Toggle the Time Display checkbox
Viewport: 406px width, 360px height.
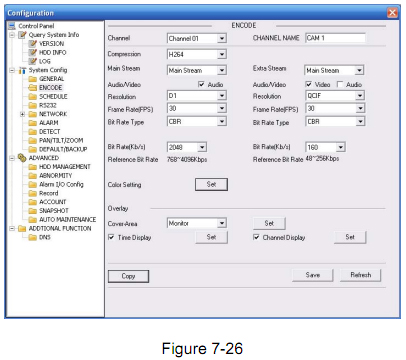click(111, 237)
